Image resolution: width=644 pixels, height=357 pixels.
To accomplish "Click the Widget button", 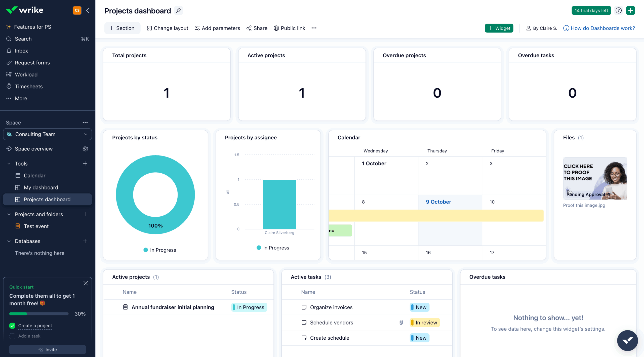I will tap(499, 28).
